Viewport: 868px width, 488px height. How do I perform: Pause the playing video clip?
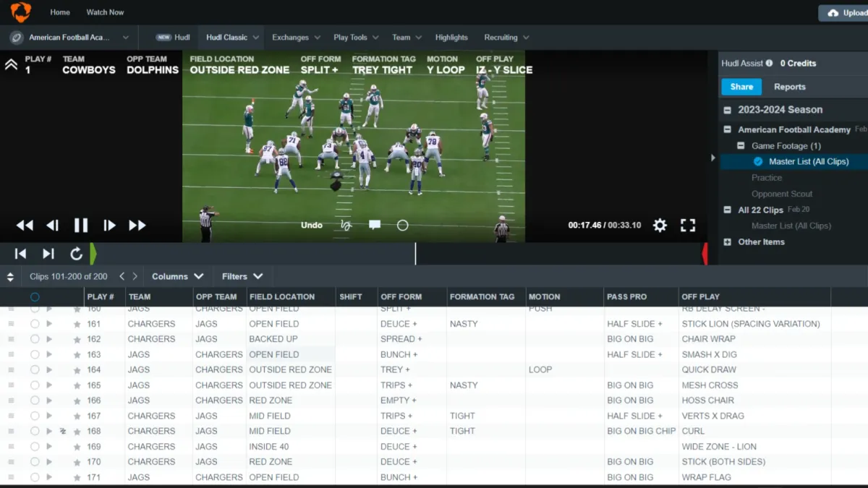pos(81,226)
